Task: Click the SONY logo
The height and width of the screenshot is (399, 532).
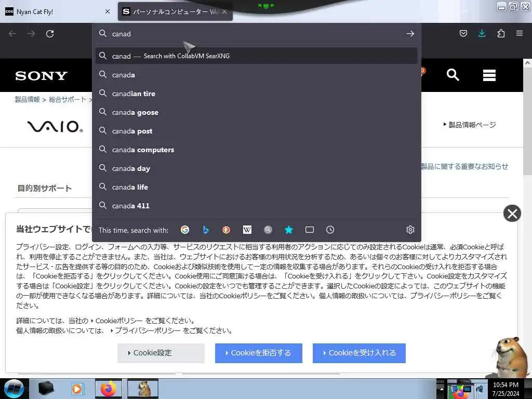Action: click(42, 76)
